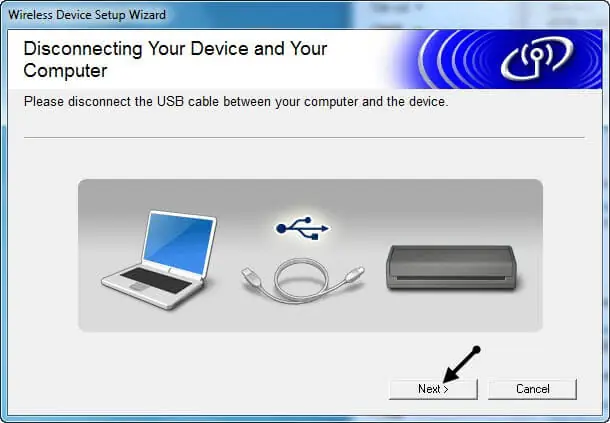The height and width of the screenshot is (423, 610).
Task: Click the blue ripple banner graphic
Action: 494,59
